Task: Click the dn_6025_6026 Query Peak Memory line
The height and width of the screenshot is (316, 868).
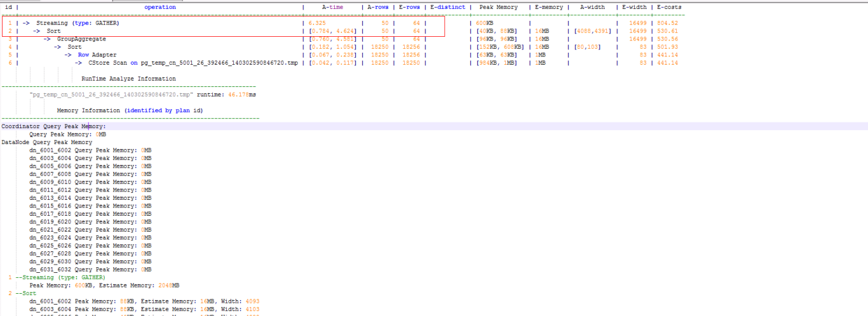Action: pyautogui.click(x=90, y=246)
